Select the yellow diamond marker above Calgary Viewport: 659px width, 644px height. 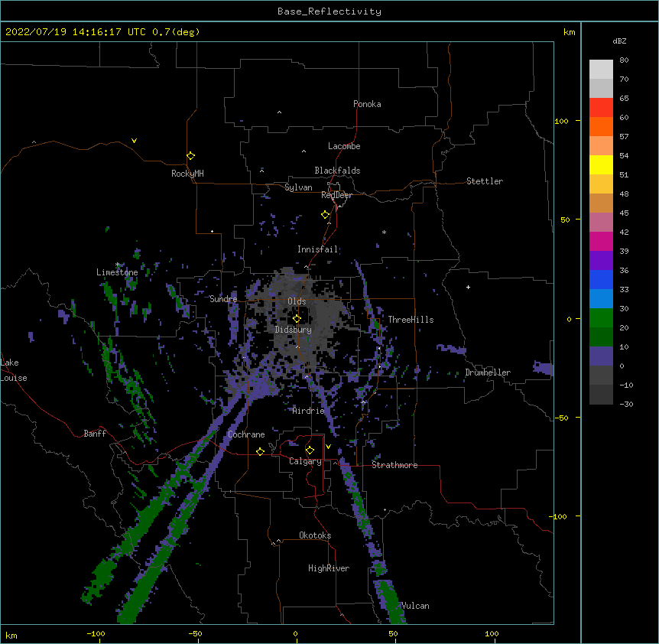pyautogui.click(x=310, y=450)
